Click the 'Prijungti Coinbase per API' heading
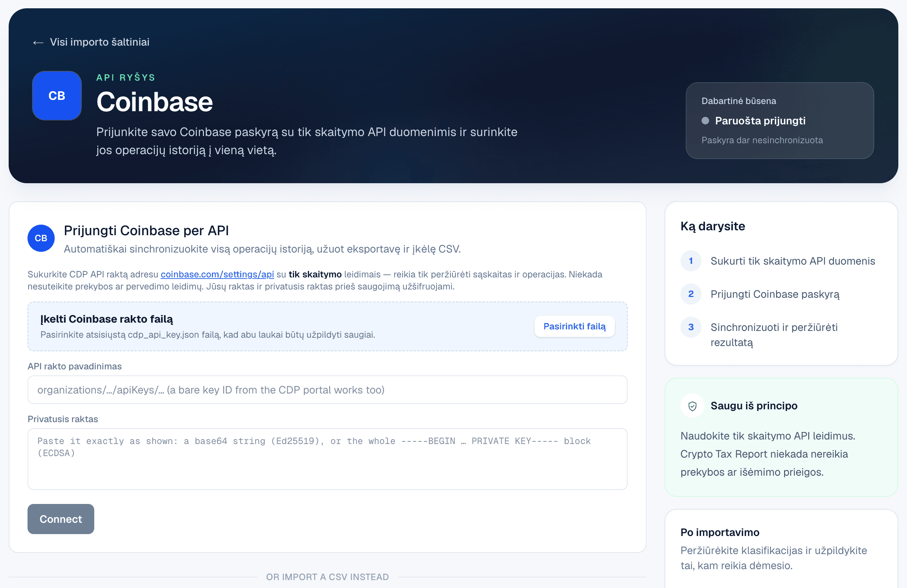Viewport: 907px width, 588px height. (146, 231)
